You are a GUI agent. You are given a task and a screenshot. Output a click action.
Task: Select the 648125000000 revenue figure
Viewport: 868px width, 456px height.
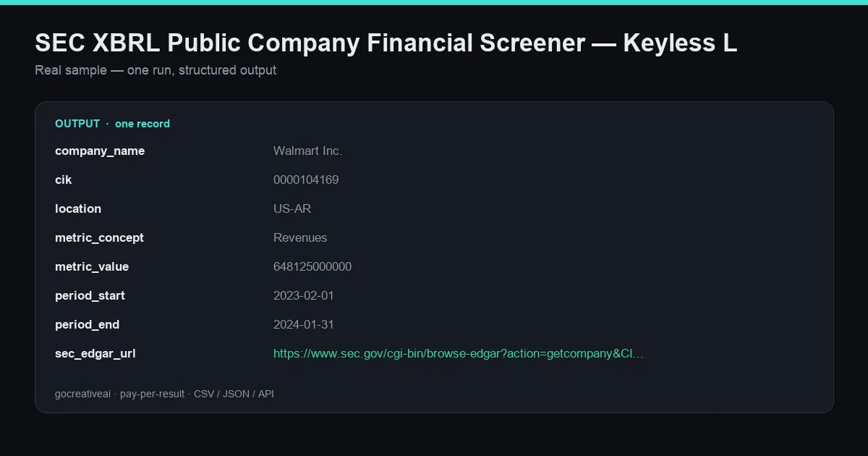(312, 266)
